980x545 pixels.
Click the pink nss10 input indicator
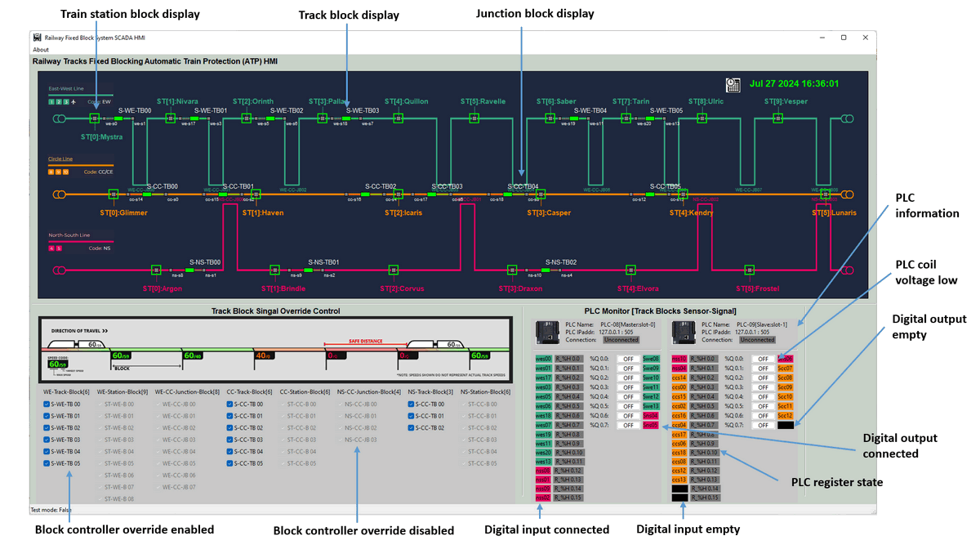(679, 359)
